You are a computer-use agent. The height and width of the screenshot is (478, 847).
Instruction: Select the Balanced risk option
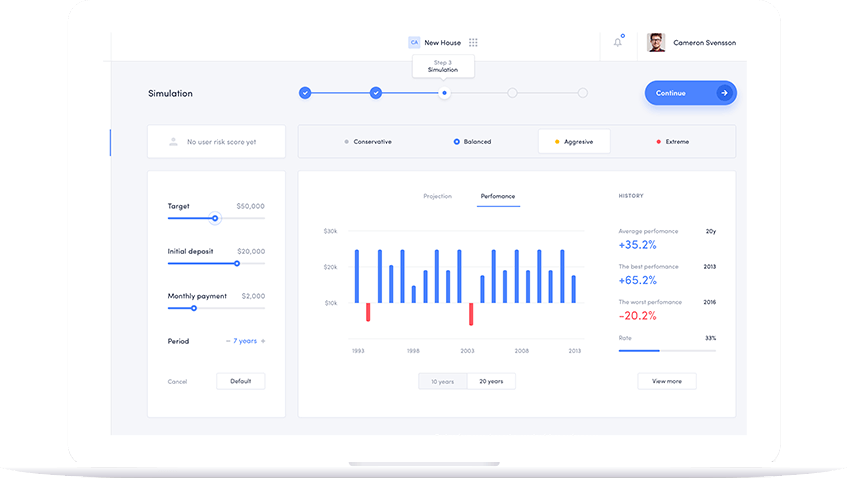pyautogui.click(x=472, y=142)
